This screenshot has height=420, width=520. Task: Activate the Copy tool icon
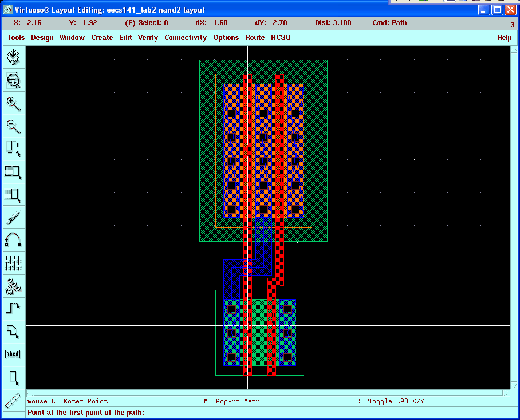[x=13, y=171]
